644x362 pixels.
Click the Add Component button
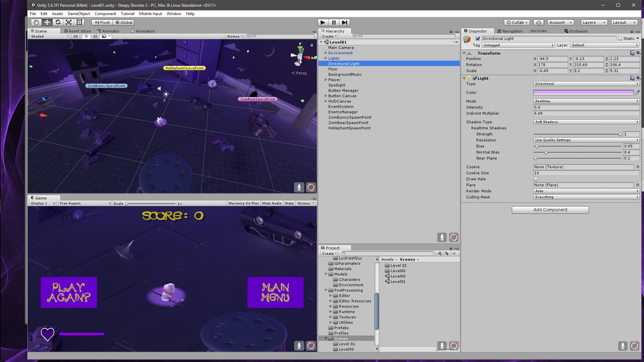tap(550, 210)
